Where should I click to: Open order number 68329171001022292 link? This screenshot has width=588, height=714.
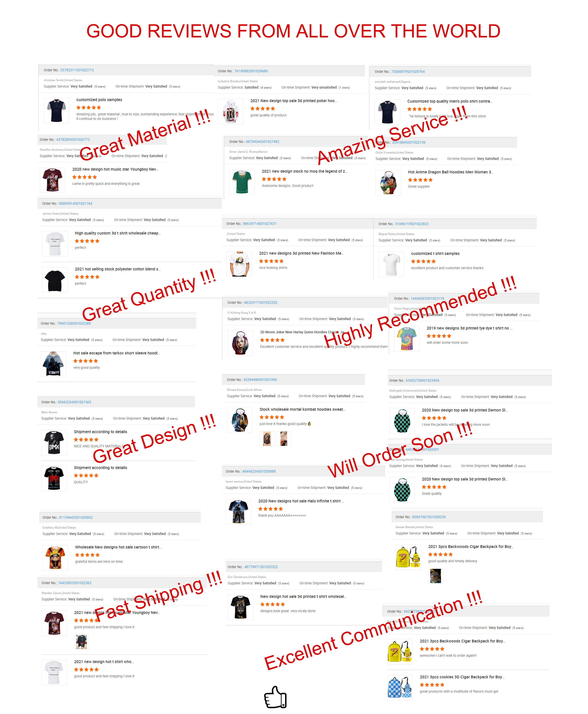click(261, 302)
